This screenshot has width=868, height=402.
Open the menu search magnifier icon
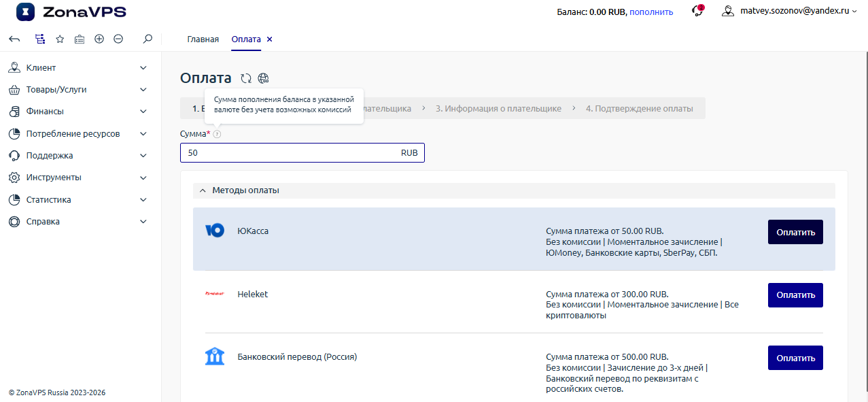click(147, 39)
